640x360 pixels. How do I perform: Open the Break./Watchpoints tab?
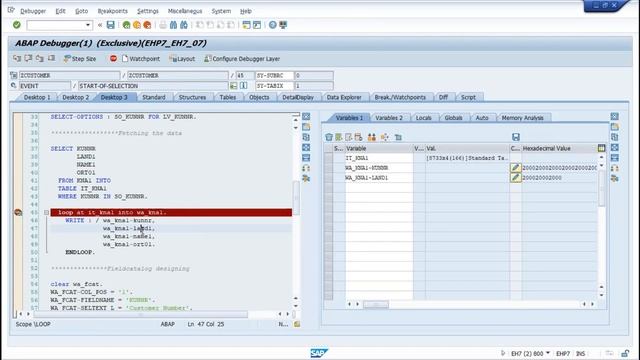coord(400,97)
